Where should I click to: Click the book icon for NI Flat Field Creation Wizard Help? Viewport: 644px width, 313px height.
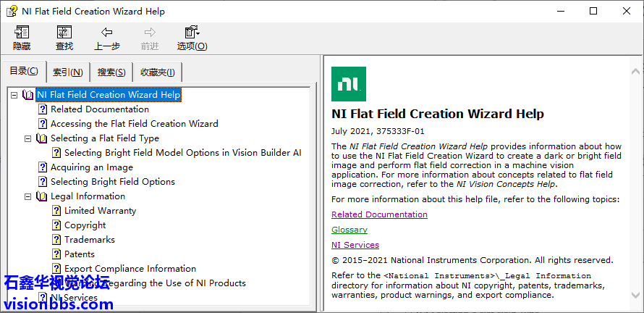[x=28, y=95]
